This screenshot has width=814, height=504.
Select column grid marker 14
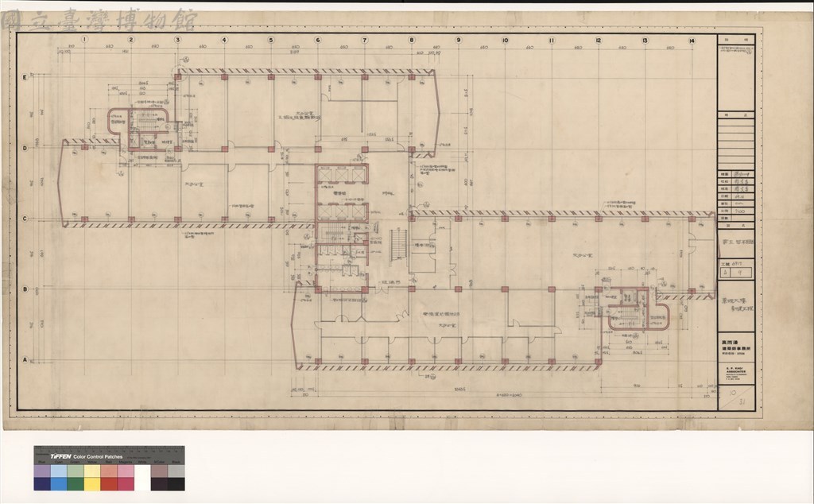pos(692,41)
